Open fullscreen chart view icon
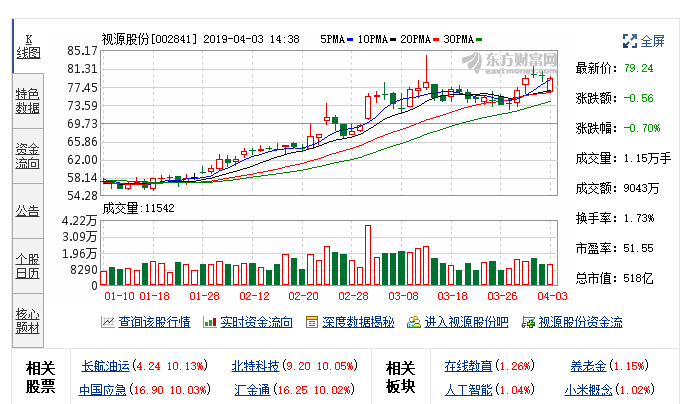Image resolution: width=693 pixels, height=404 pixels. coord(629,41)
